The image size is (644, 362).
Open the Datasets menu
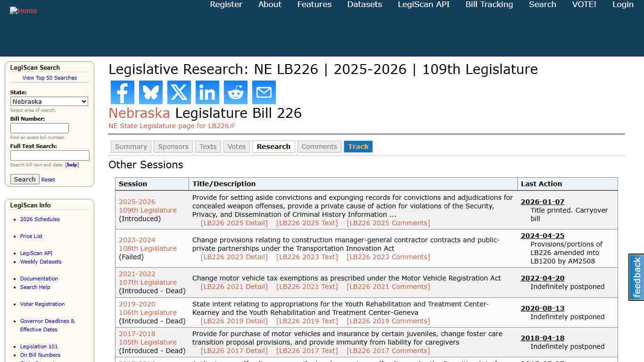pyautogui.click(x=364, y=4)
